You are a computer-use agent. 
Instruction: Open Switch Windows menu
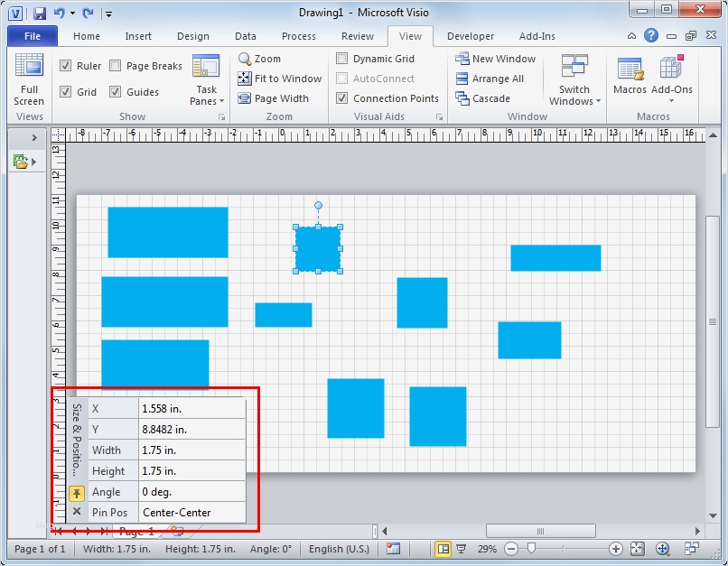(574, 79)
